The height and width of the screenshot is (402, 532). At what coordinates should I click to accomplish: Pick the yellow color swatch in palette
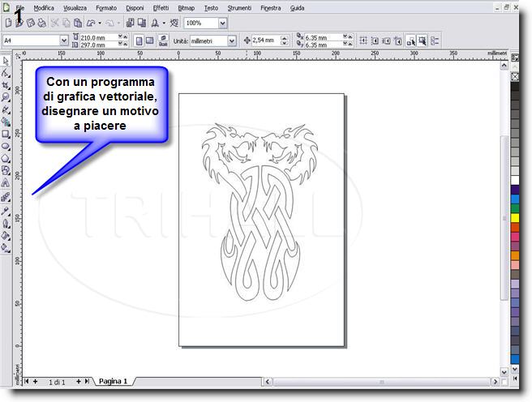coord(515,217)
